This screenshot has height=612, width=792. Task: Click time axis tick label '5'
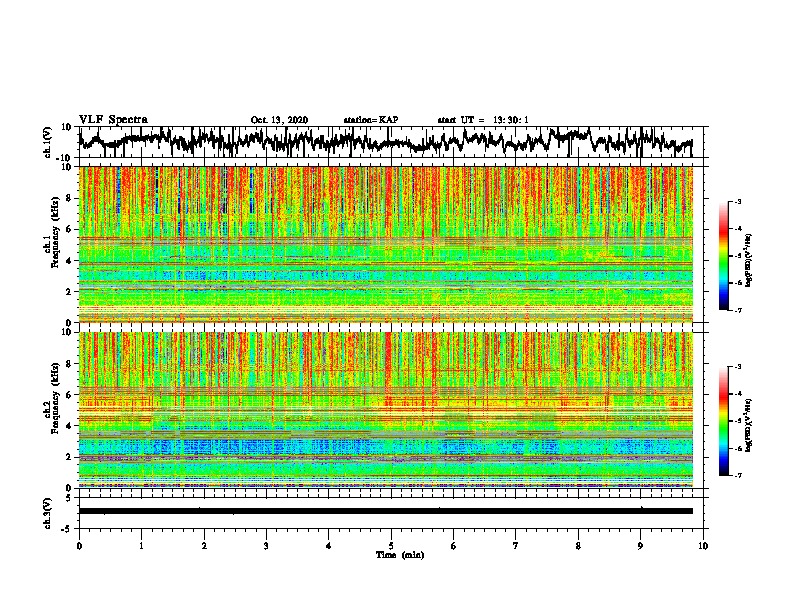click(x=391, y=546)
